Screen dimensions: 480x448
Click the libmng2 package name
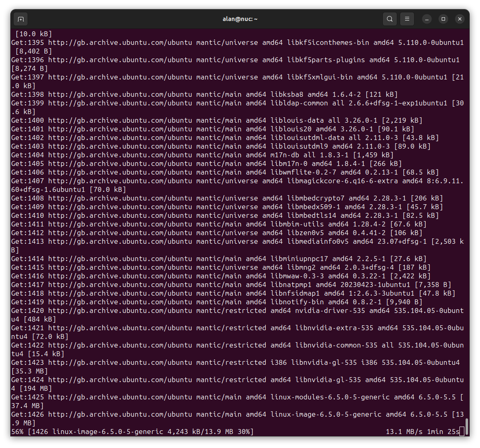301,267
